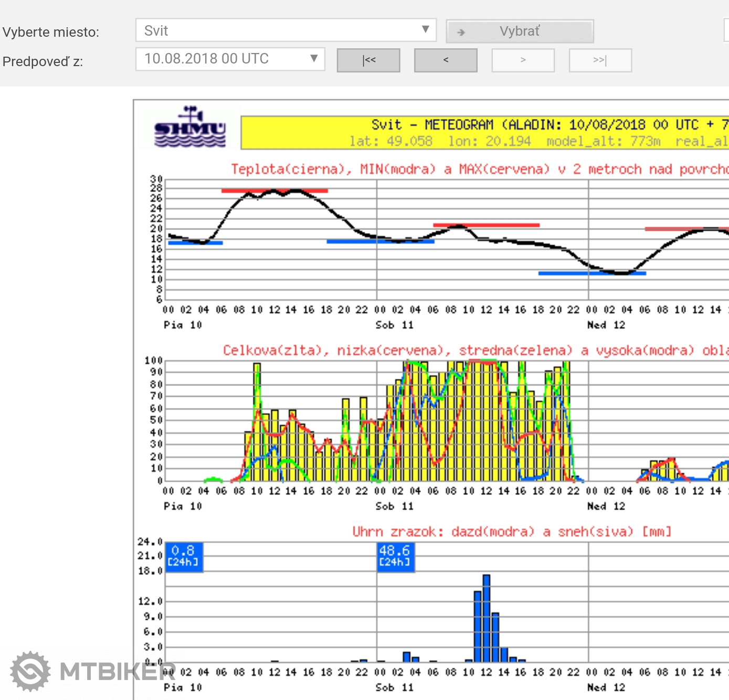
Task: Click the MTBIKER gear logo watermark
Action: pyautogui.click(x=30, y=671)
